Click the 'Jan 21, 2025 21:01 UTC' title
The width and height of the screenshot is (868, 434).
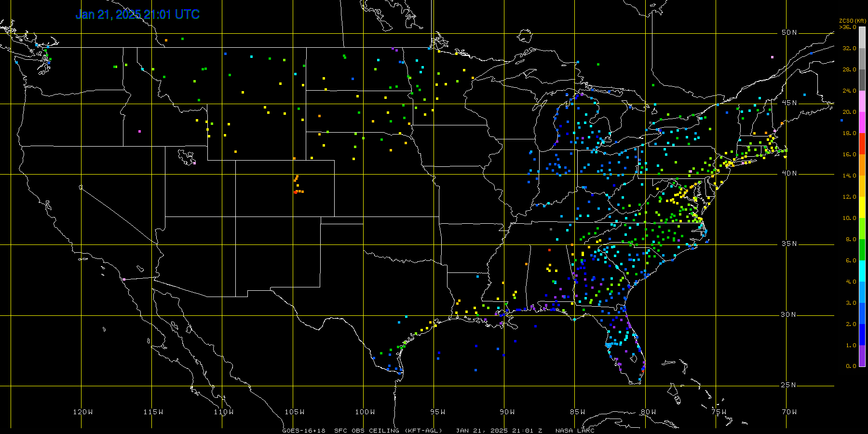click(137, 14)
